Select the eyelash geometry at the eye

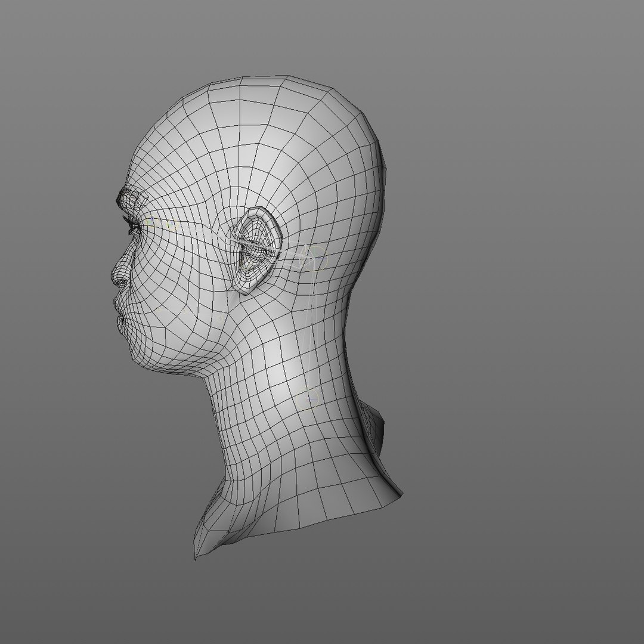[x=131, y=225]
